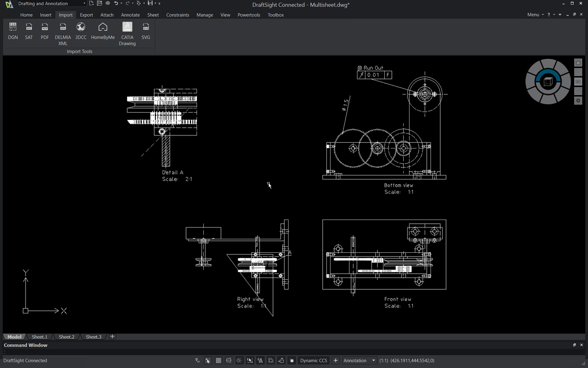
Task: Toggle the Grid display in the status bar
Action: pyautogui.click(x=218, y=360)
